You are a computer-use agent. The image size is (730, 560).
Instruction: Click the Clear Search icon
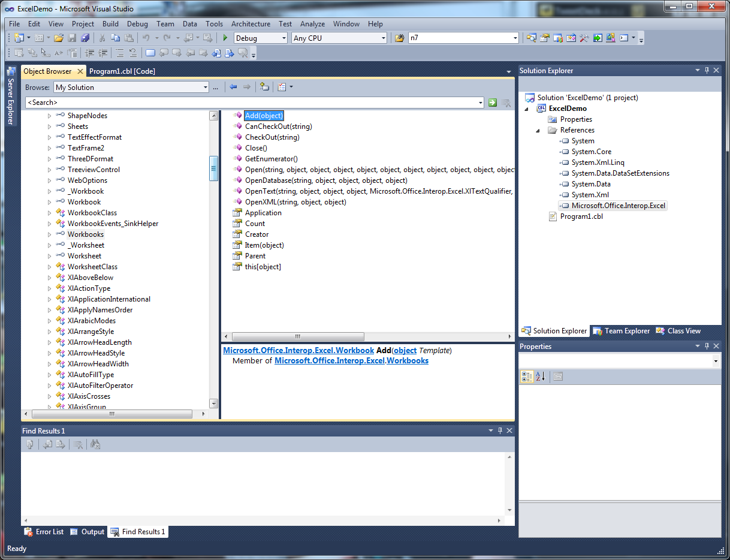506,103
